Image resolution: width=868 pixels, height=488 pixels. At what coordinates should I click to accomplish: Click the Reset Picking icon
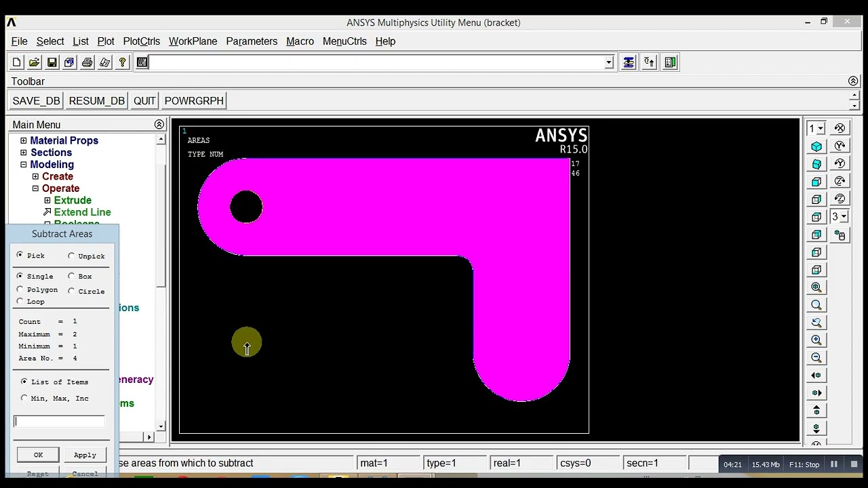pyautogui.click(x=649, y=62)
